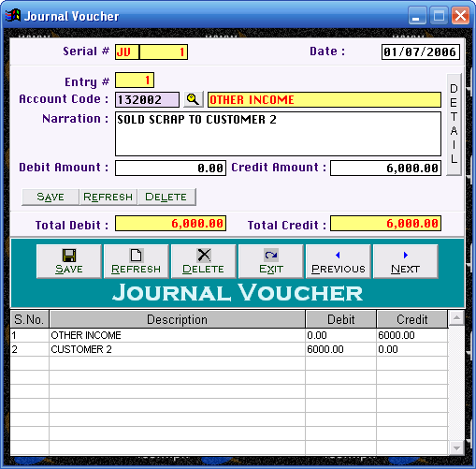This screenshot has width=476, height=469.
Task: Click the small entry Refresh button
Action: [108, 197]
